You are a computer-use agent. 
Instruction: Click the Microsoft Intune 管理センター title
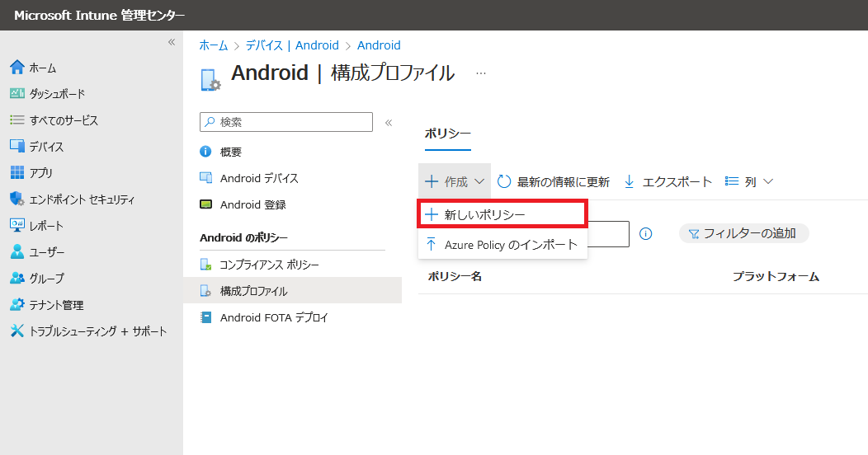[100, 16]
